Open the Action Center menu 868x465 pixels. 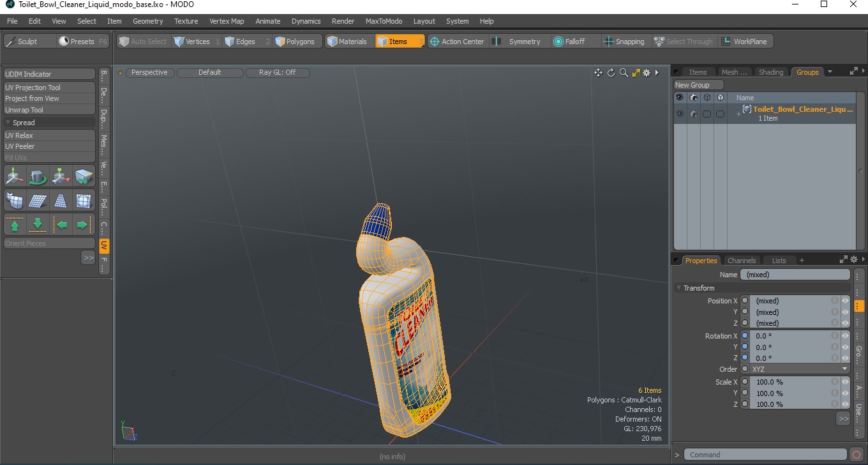[457, 42]
